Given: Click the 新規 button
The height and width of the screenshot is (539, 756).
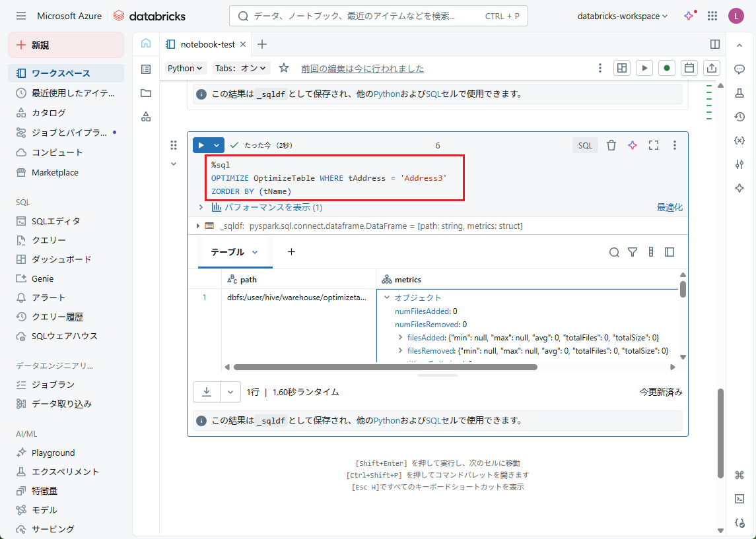Looking at the screenshot, I should click(x=66, y=45).
